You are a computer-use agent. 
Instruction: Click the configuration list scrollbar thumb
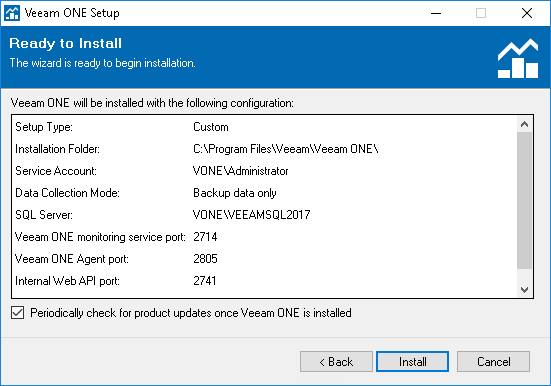point(525,200)
